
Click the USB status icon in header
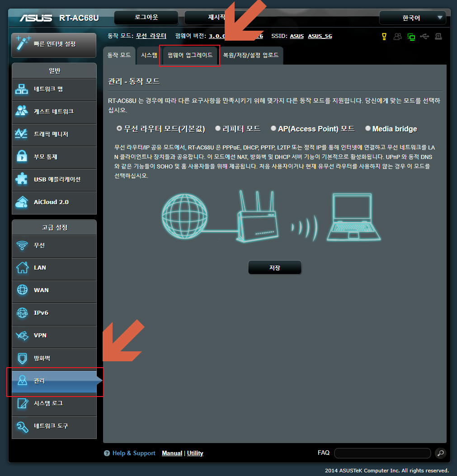click(x=424, y=37)
